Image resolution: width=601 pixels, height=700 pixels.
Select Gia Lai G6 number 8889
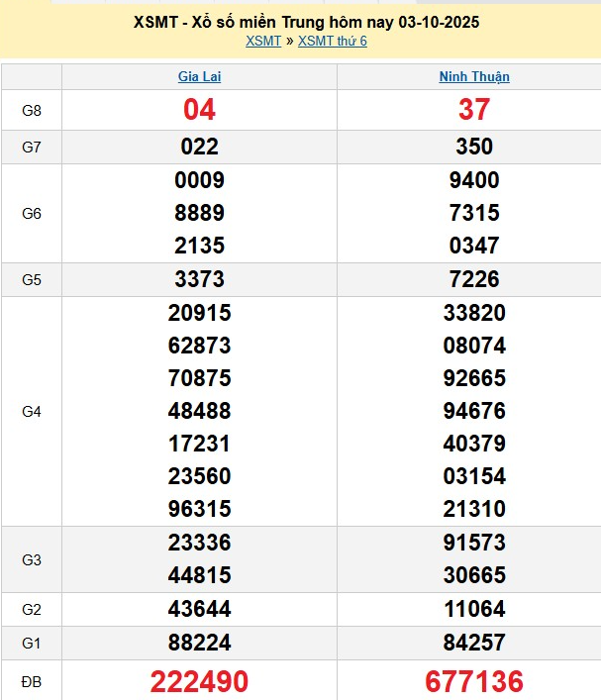pos(199,213)
